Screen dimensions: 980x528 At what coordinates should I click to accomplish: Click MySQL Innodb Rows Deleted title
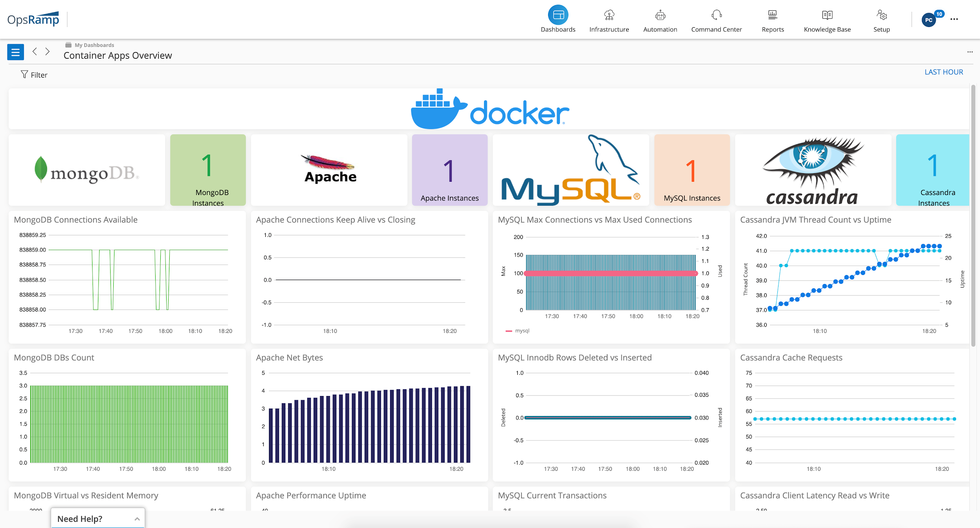click(575, 358)
